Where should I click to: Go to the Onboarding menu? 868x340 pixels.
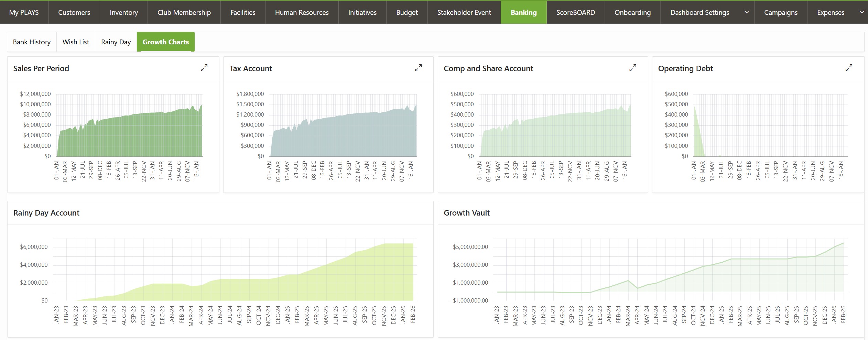(632, 12)
